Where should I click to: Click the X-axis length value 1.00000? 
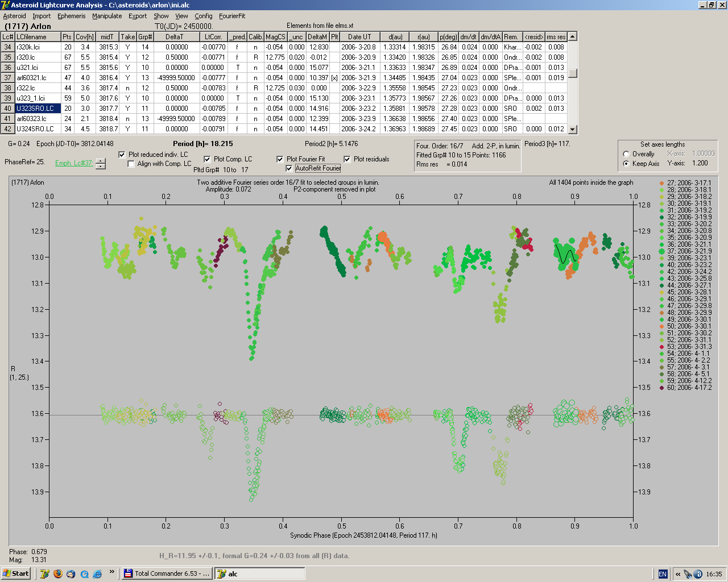coord(704,153)
